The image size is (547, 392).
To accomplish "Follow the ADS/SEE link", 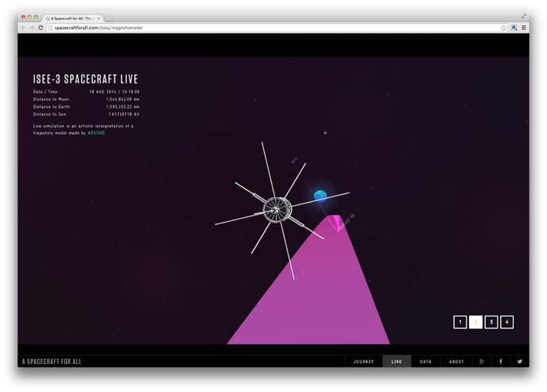I will (96, 133).
